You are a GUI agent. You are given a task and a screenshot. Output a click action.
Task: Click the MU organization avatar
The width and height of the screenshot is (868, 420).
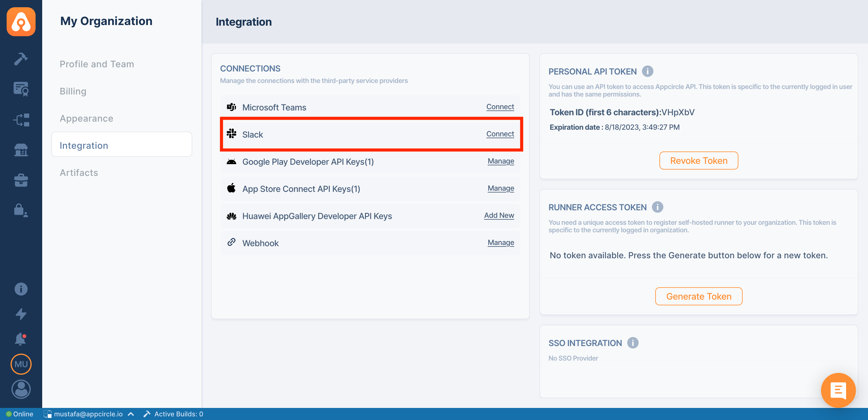(x=21, y=364)
